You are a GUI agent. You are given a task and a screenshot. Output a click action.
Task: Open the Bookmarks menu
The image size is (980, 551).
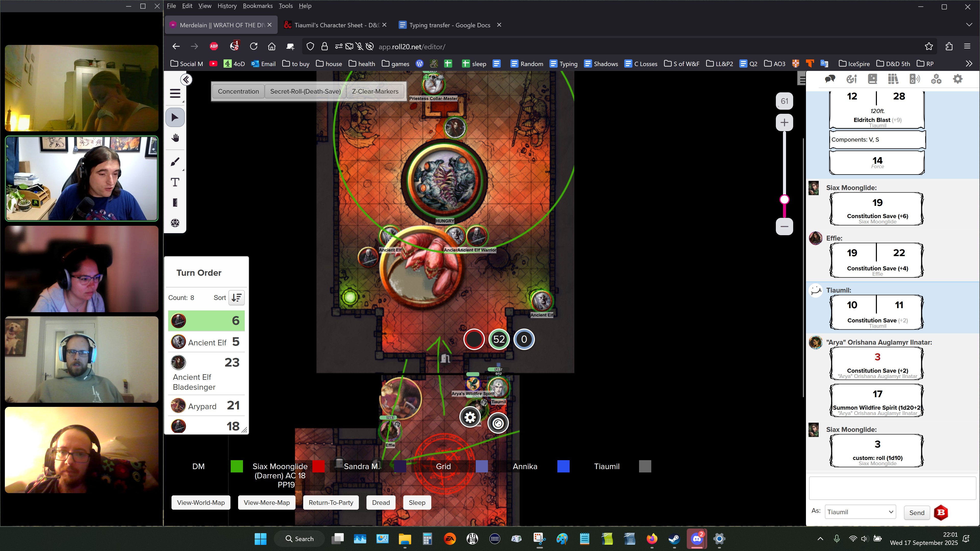(258, 6)
